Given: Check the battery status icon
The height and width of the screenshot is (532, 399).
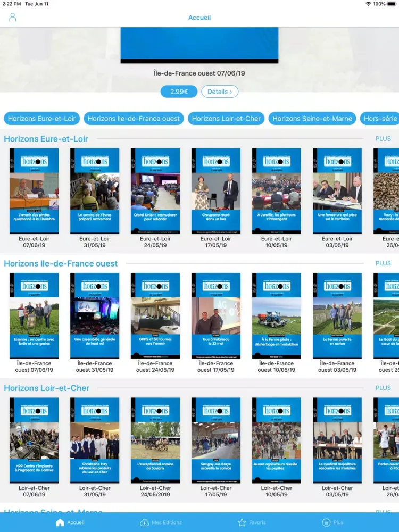Looking at the screenshot, I should (x=391, y=4).
